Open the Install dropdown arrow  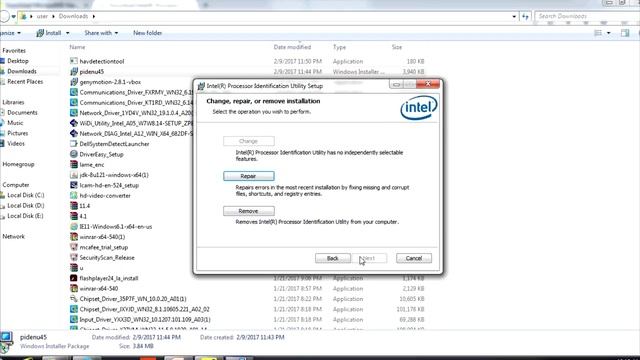pos(68,33)
